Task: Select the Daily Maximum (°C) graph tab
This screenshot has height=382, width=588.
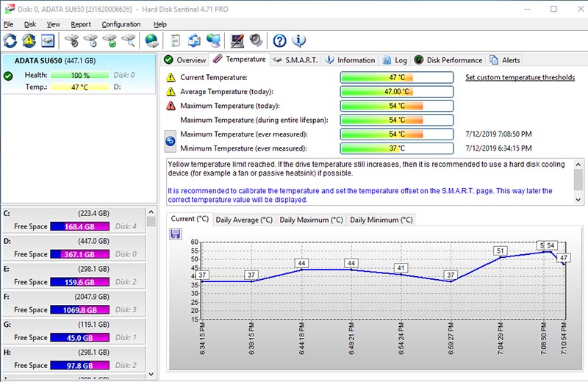Action: coord(311,220)
